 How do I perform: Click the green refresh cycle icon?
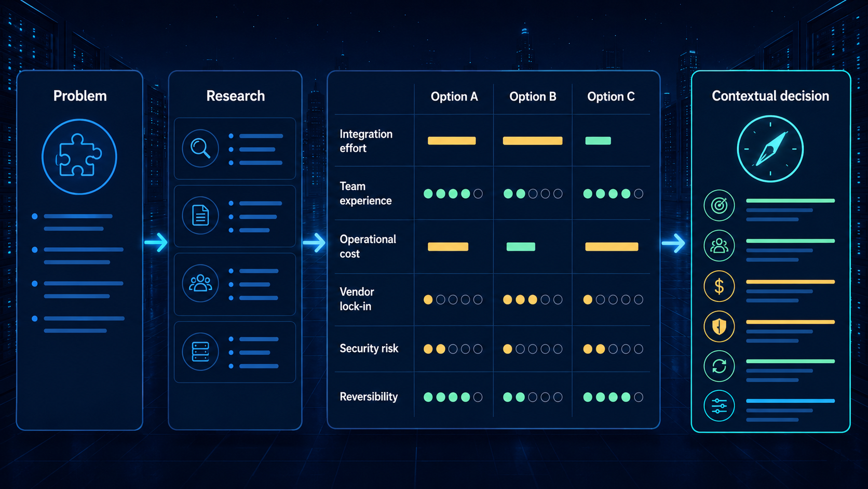(x=719, y=366)
